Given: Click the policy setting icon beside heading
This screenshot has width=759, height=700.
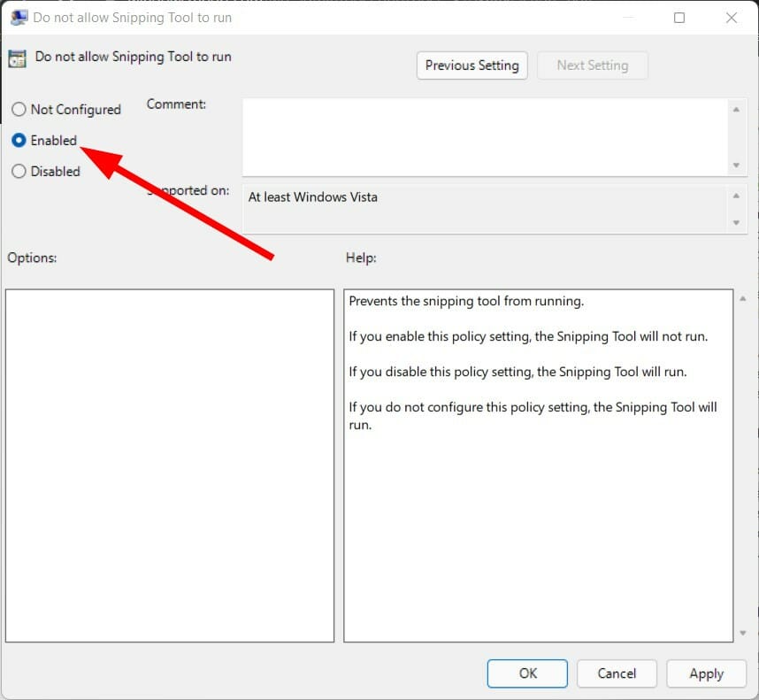Looking at the screenshot, I should click(x=18, y=58).
